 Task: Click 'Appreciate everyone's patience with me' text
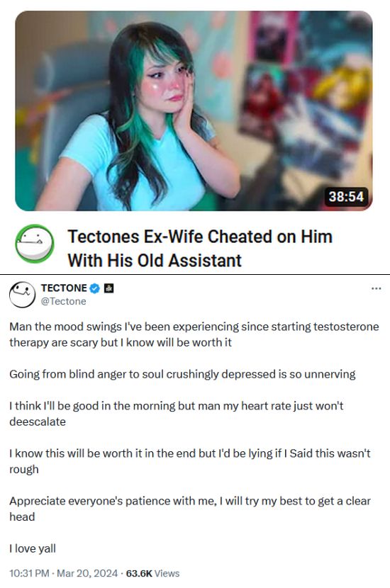(113, 501)
